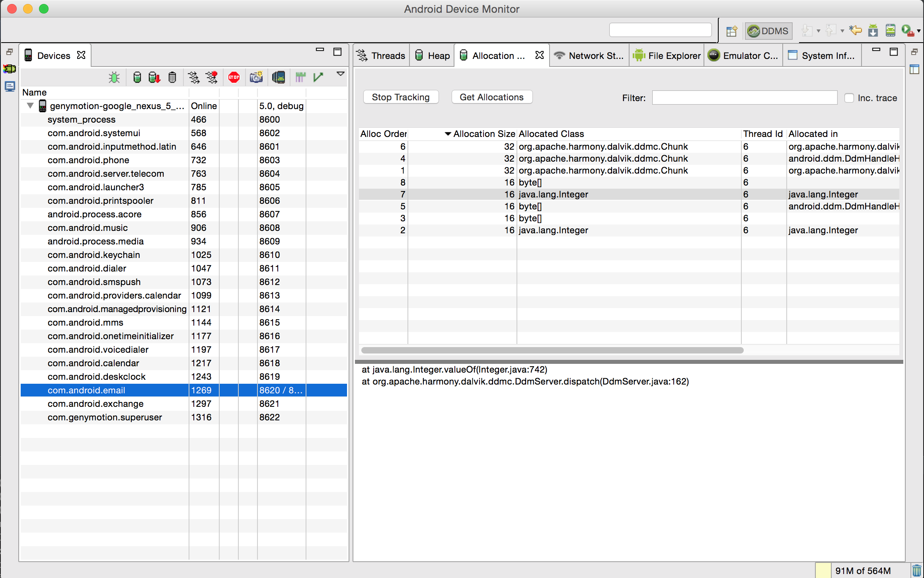Image resolution: width=924 pixels, height=578 pixels.
Task: Open dropdown beside grayed next annotation icon
Action: coord(818,31)
